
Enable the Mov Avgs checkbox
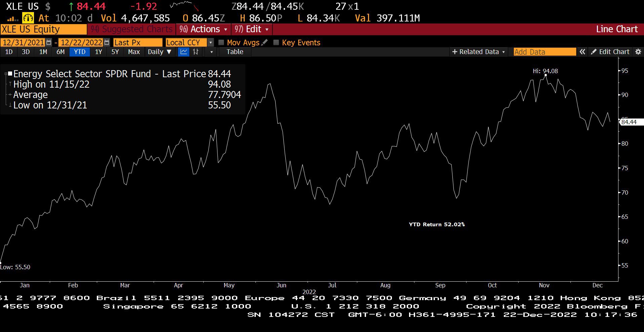(221, 42)
